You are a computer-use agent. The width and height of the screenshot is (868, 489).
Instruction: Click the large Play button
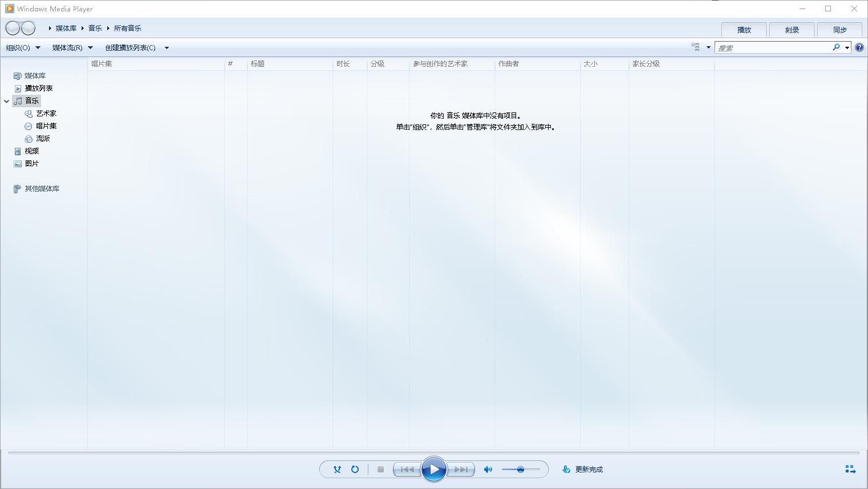click(433, 470)
